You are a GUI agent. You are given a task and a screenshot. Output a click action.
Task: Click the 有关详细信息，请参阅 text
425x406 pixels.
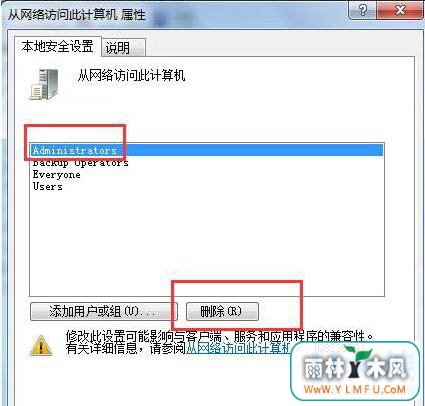pos(126,348)
